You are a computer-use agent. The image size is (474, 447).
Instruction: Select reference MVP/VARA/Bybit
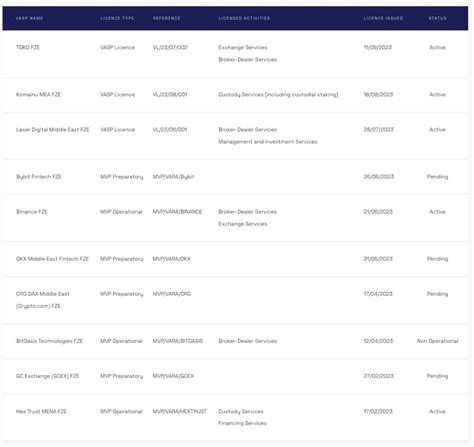click(173, 177)
